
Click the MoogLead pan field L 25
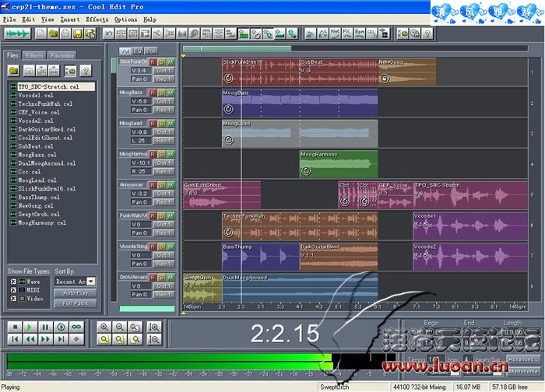141,141
